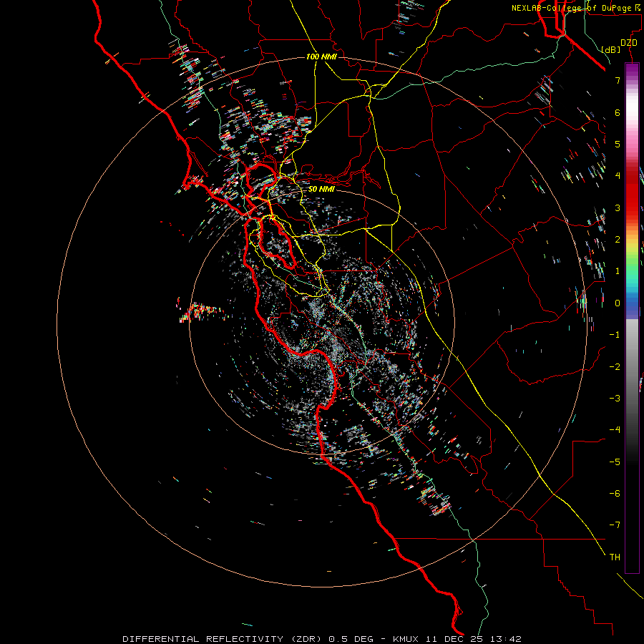Click the -6 dB legend tick label
Viewport: 644px width, 644px height.
(615, 493)
